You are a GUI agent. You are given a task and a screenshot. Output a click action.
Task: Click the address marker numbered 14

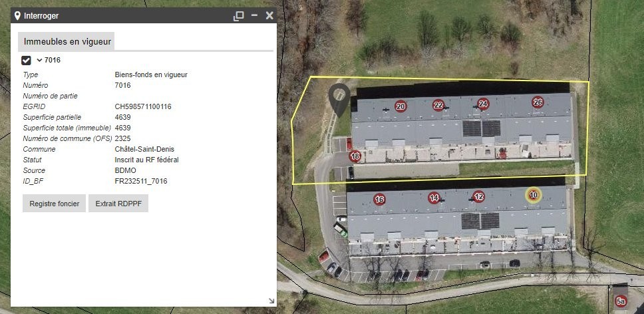click(434, 198)
